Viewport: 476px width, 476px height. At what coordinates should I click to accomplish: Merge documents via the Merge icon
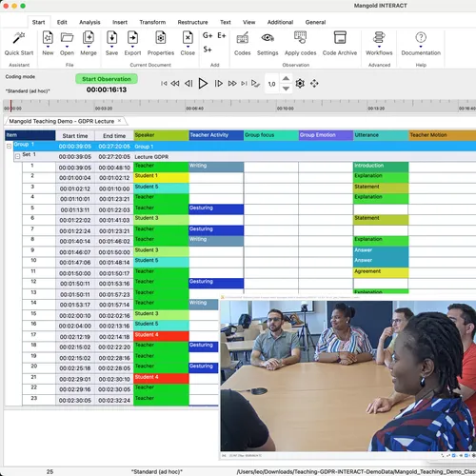89,38
